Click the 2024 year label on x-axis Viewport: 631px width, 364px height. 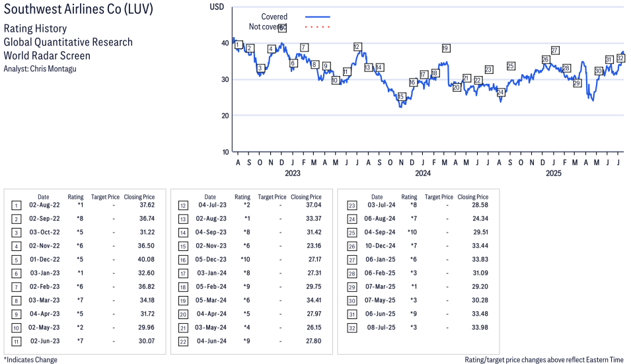pyautogui.click(x=423, y=173)
